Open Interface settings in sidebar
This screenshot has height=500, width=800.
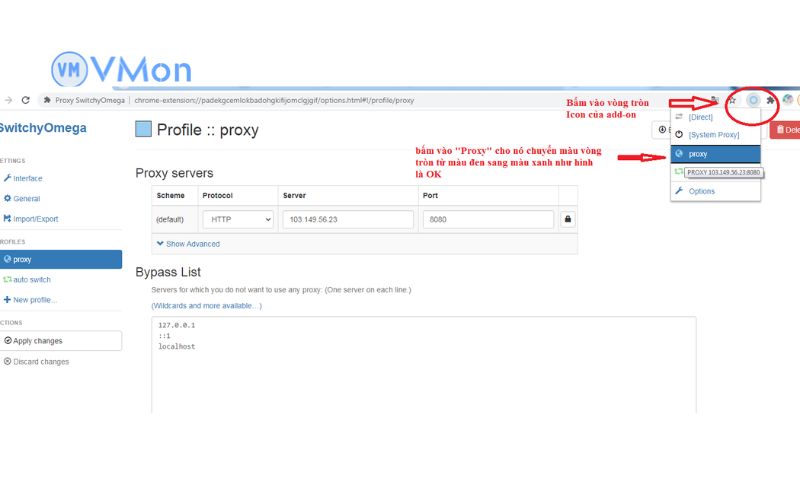pos(23,178)
